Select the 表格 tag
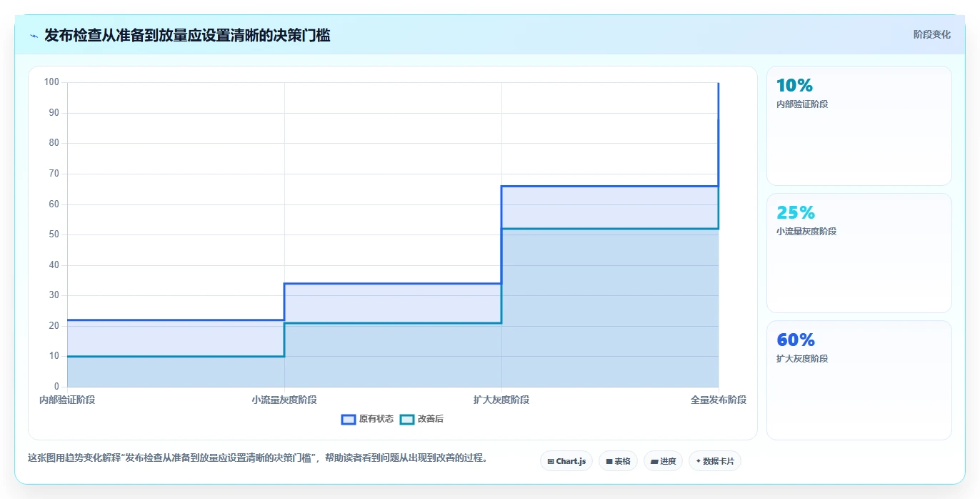This screenshot has width=980, height=499. [618, 461]
